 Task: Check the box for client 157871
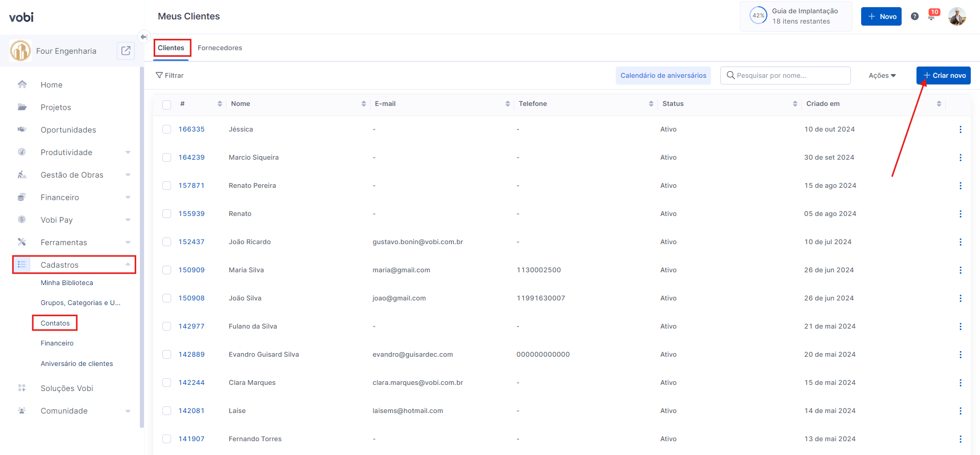166,186
